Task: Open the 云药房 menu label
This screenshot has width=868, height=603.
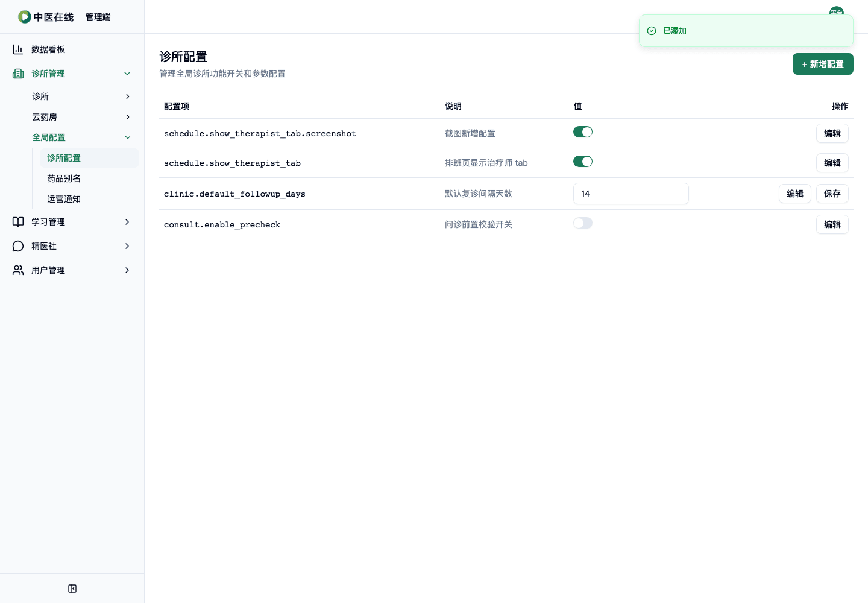Action: (x=45, y=117)
